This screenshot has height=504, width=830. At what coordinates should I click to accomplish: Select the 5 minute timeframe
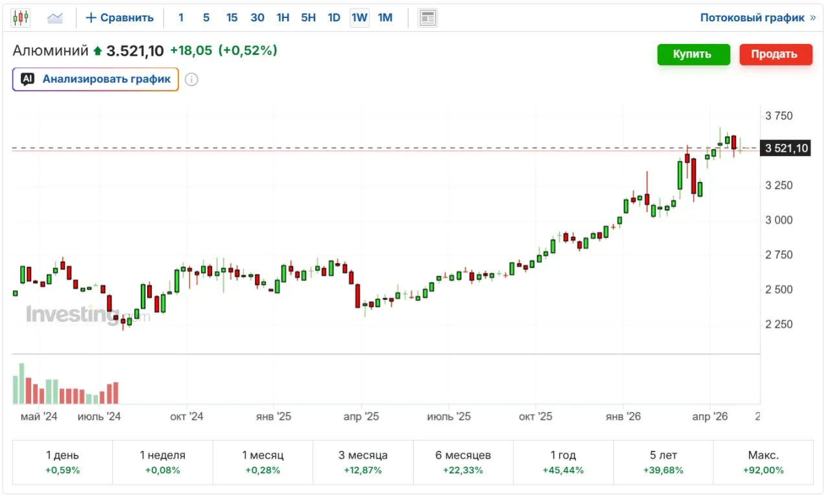pos(206,17)
